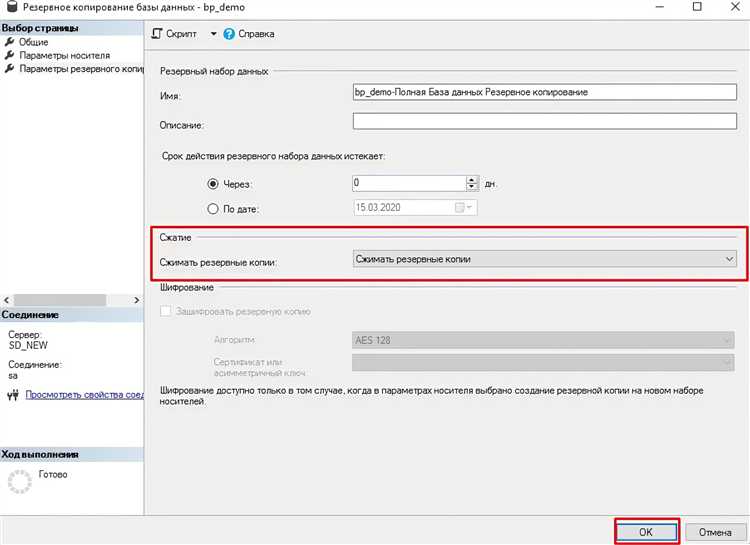Viewport: 750px width, 545px height.
Task: Click the database icon in title bar
Action: click(x=12, y=7)
